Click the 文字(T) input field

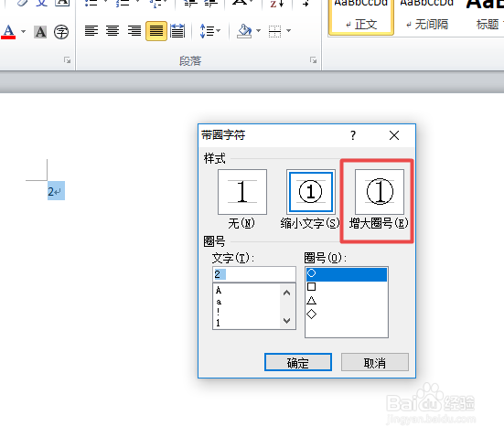(254, 274)
